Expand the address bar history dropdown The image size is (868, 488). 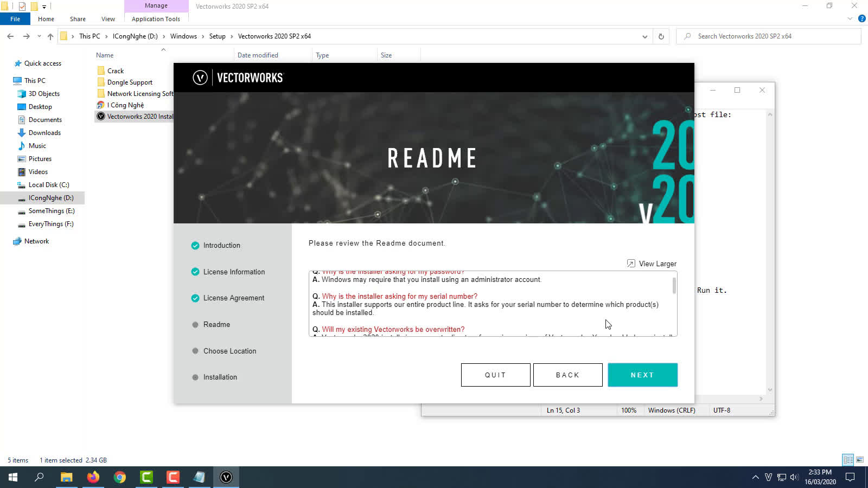point(644,36)
